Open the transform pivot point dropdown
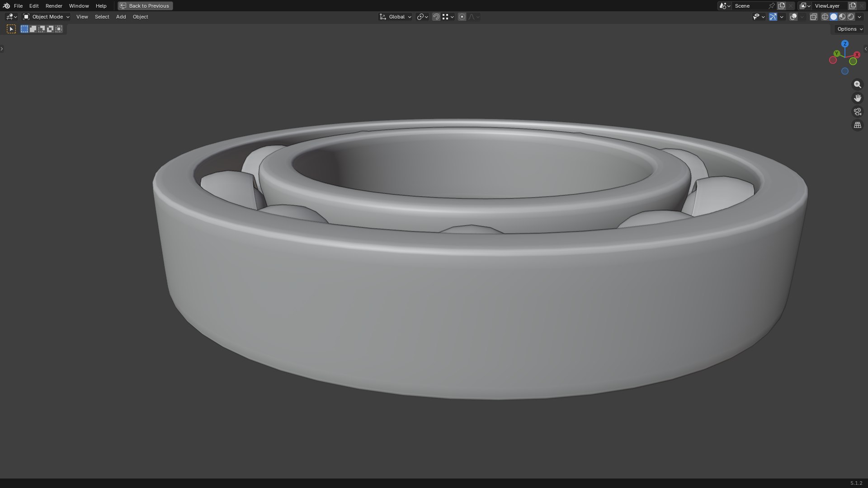Image resolution: width=868 pixels, height=488 pixels. tap(422, 17)
